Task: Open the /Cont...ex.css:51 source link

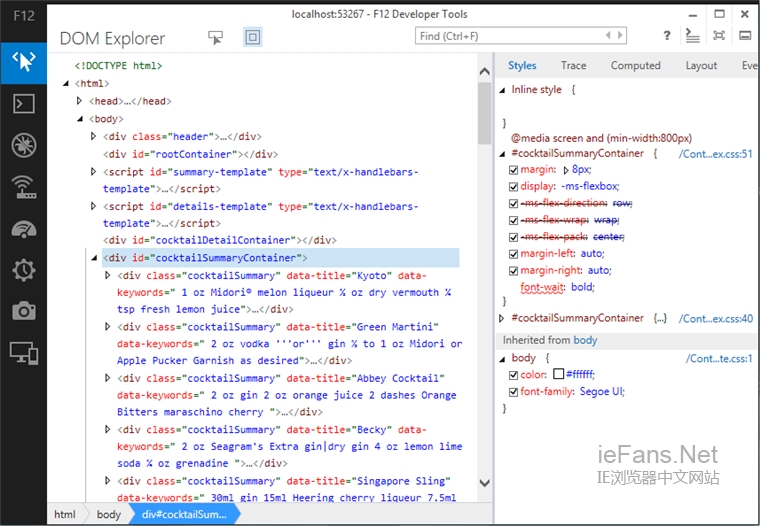Action: (x=715, y=154)
